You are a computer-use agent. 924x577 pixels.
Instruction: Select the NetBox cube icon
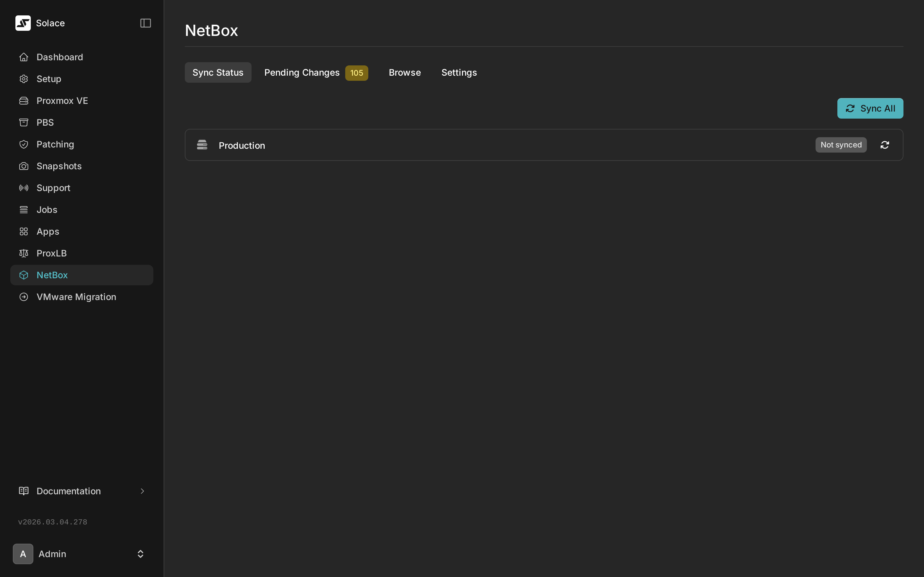pyautogui.click(x=23, y=275)
